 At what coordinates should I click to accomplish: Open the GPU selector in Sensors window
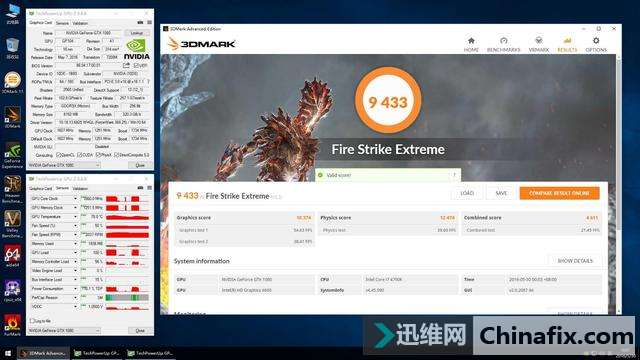pos(64,330)
